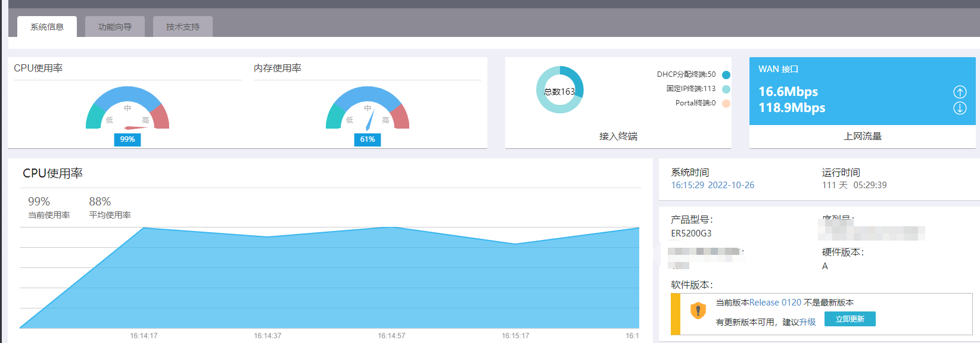Click the 上网流量 panel label
The height and width of the screenshot is (343, 980).
[863, 136]
